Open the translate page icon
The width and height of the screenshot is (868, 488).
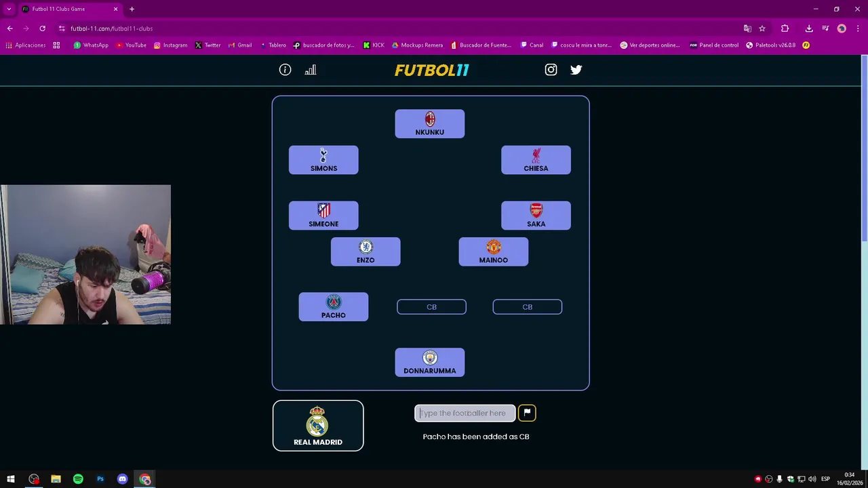[x=747, y=28]
